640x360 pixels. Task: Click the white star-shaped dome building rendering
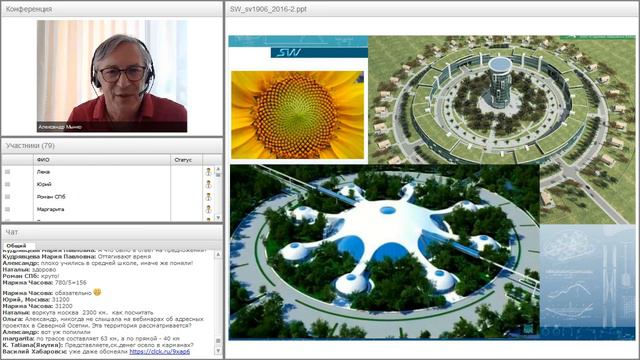[x=384, y=252]
